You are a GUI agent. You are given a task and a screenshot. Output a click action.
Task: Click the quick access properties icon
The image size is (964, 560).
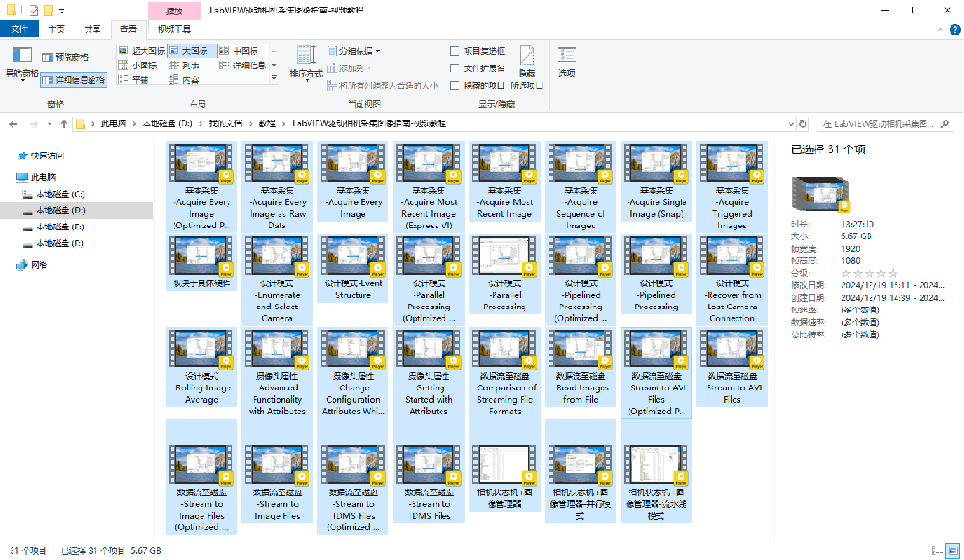[x=33, y=11]
